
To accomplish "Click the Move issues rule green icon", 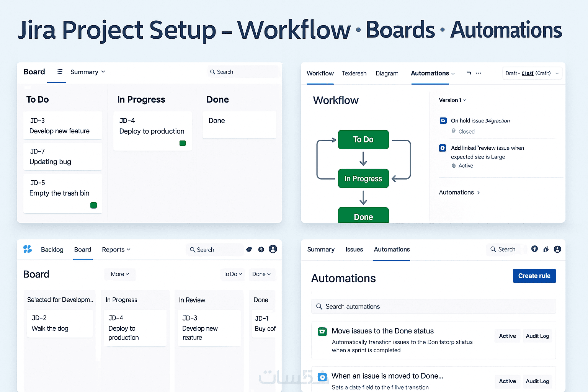I will point(322,332).
